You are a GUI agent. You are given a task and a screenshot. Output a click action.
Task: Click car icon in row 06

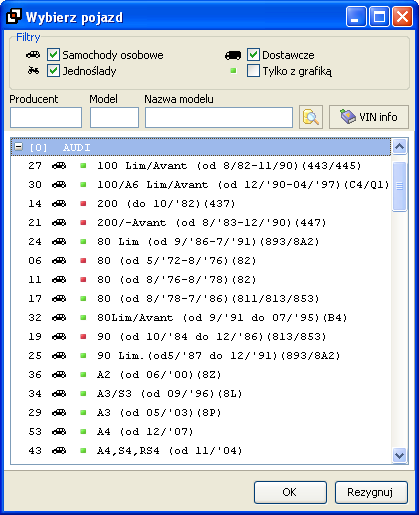click(59, 260)
